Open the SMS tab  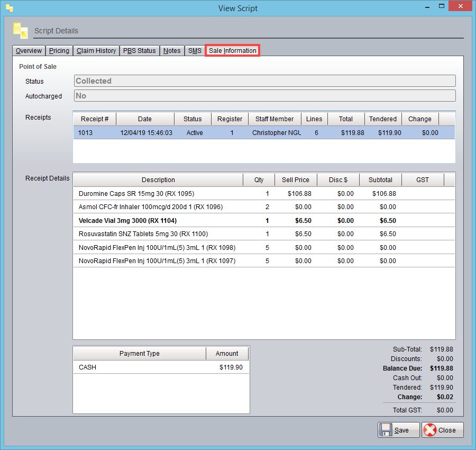coord(194,50)
